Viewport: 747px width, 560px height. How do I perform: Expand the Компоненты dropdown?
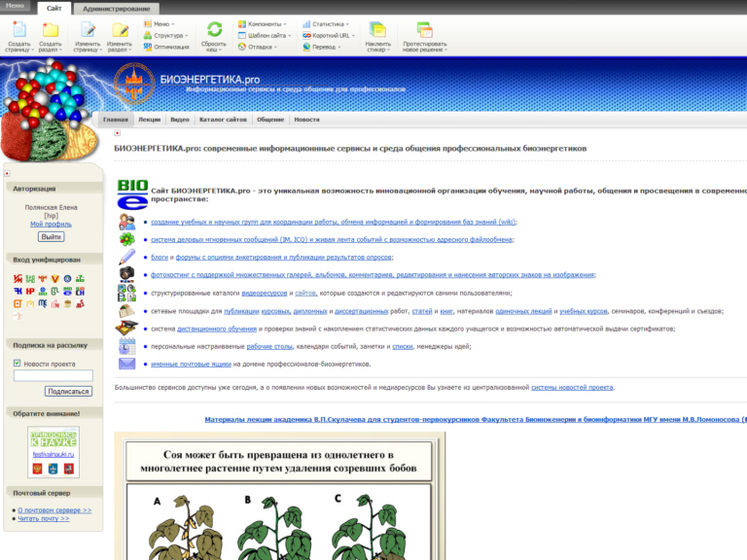point(262,23)
